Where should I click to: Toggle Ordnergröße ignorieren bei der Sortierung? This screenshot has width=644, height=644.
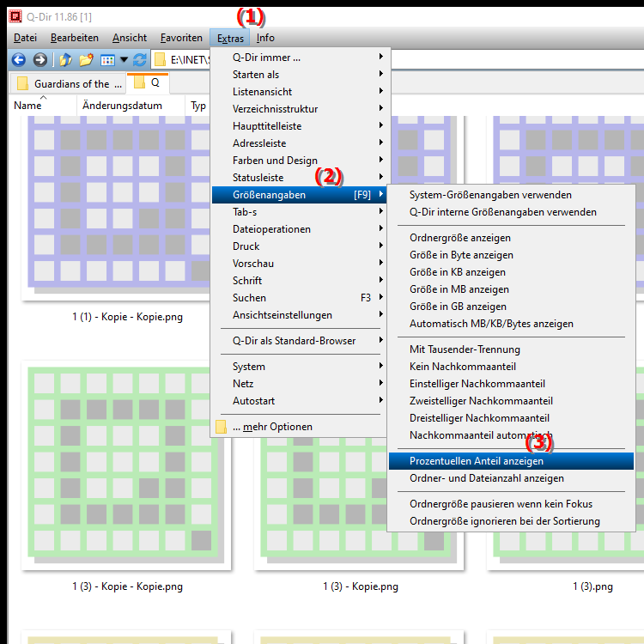[x=511, y=521]
